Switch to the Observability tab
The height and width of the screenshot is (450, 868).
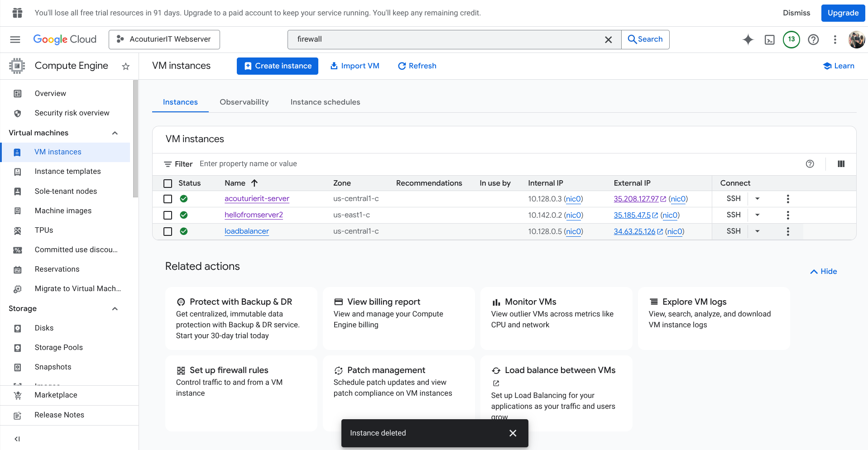[244, 102]
